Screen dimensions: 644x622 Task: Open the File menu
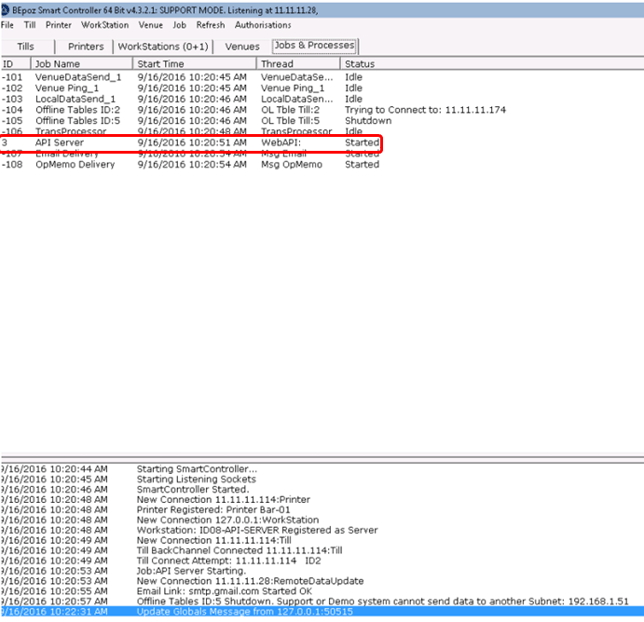point(7,25)
